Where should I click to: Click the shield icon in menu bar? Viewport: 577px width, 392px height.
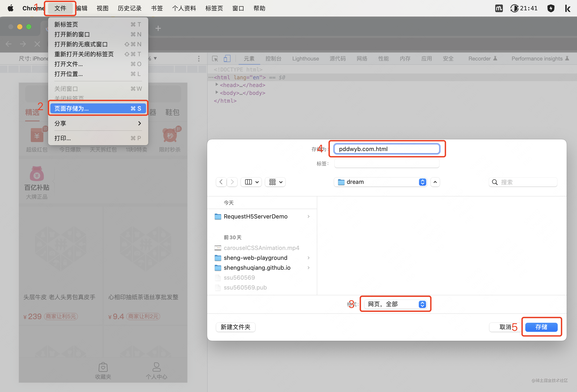[x=551, y=8]
